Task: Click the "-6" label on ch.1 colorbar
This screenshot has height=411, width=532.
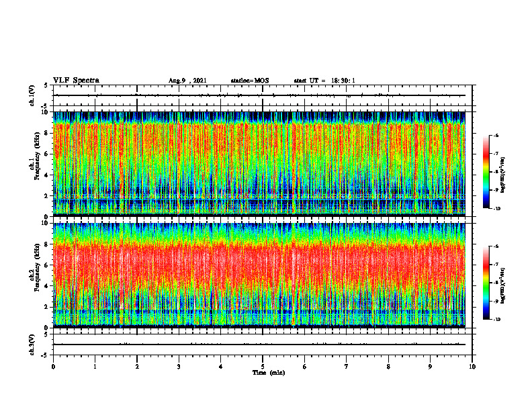Action: (496, 136)
